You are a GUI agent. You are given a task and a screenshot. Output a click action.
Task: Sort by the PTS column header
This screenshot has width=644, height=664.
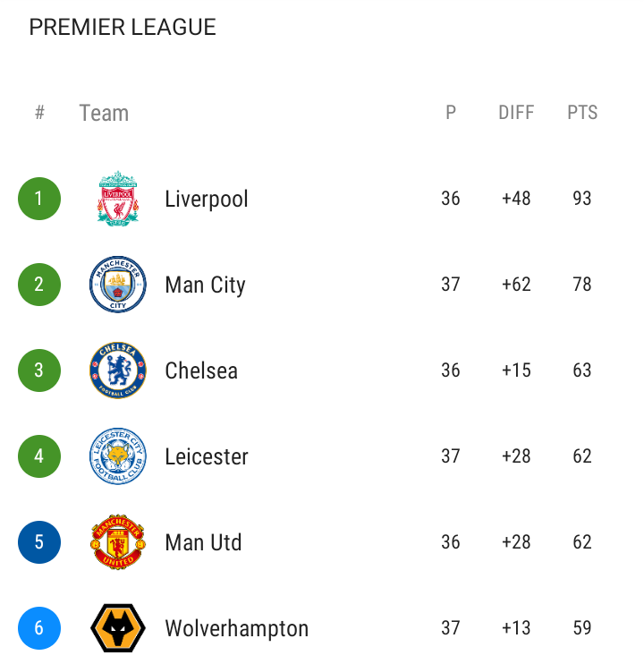tap(582, 113)
